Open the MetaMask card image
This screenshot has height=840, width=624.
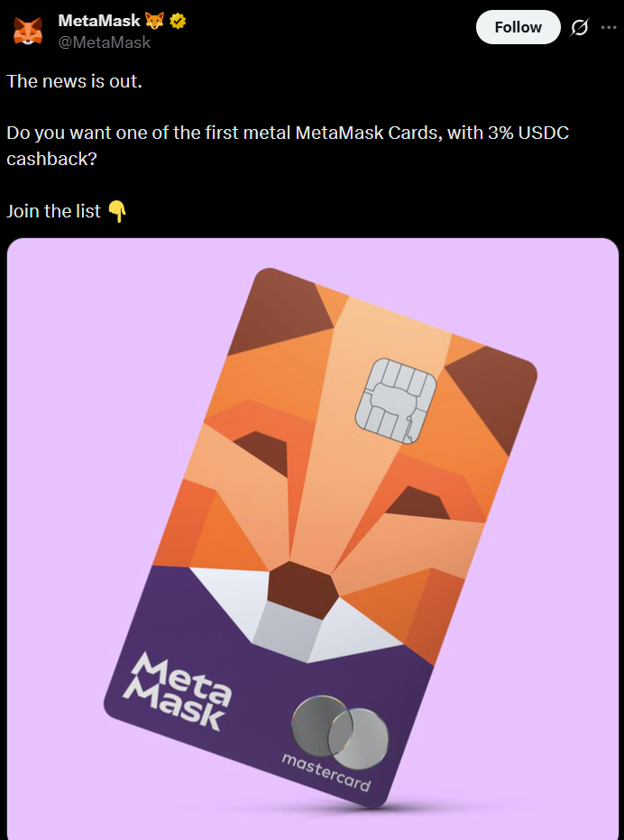pyautogui.click(x=313, y=539)
